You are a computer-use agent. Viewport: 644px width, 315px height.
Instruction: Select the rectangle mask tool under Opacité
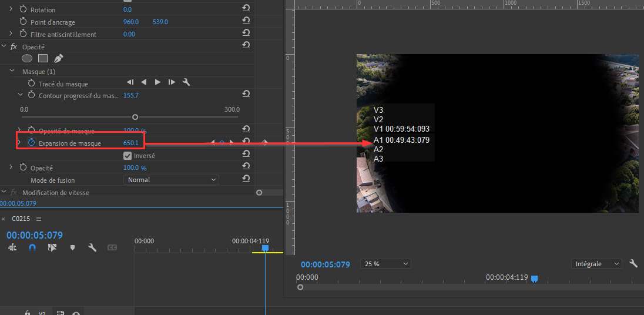point(43,58)
